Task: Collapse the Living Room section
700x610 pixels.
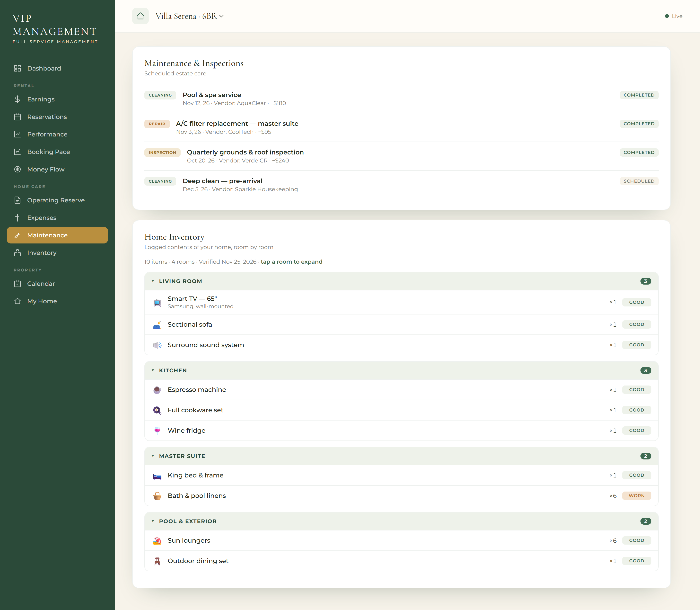Action: point(401,281)
